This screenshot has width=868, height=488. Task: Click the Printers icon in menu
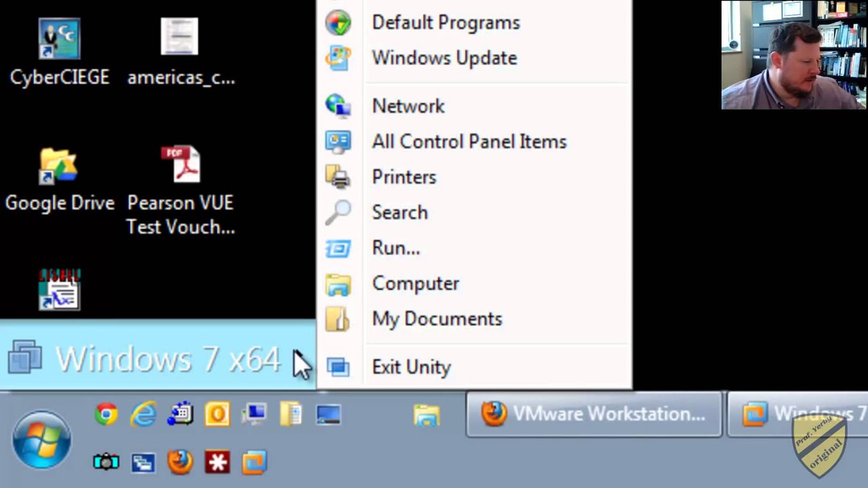point(338,177)
